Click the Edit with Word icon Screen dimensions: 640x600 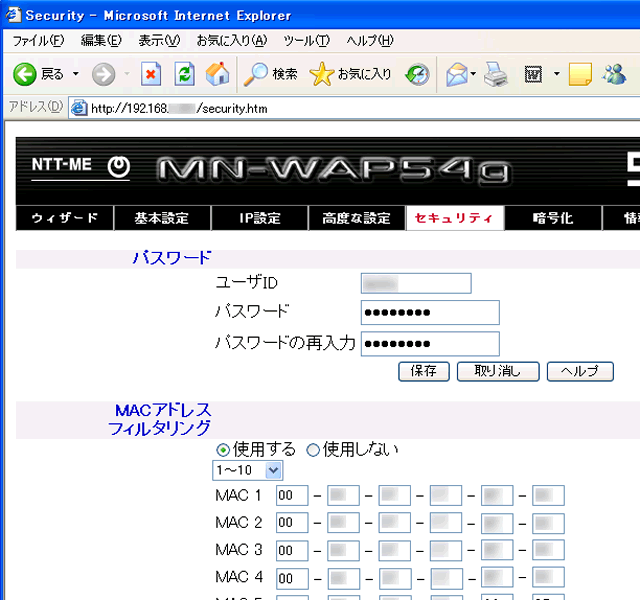[x=533, y=75]
